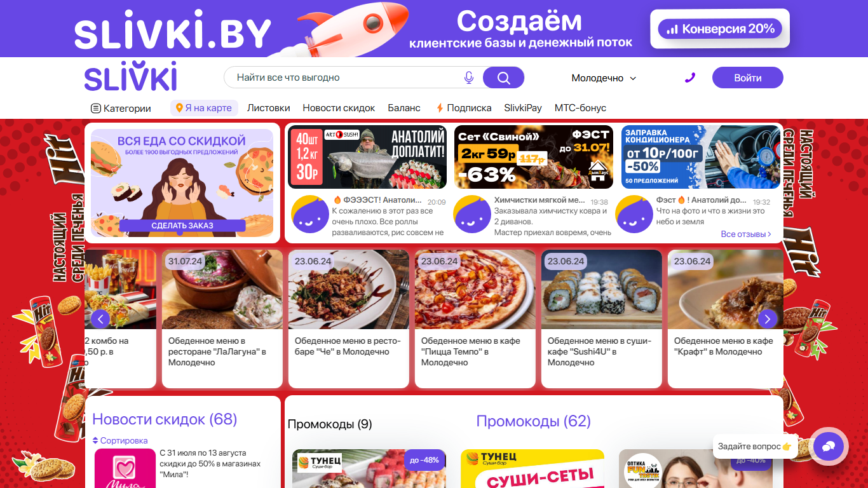The image size is (868, 488).
Task: Click the СДЕЛАТЬ ЗАКАЗ banner button
Action: [182, 226]
